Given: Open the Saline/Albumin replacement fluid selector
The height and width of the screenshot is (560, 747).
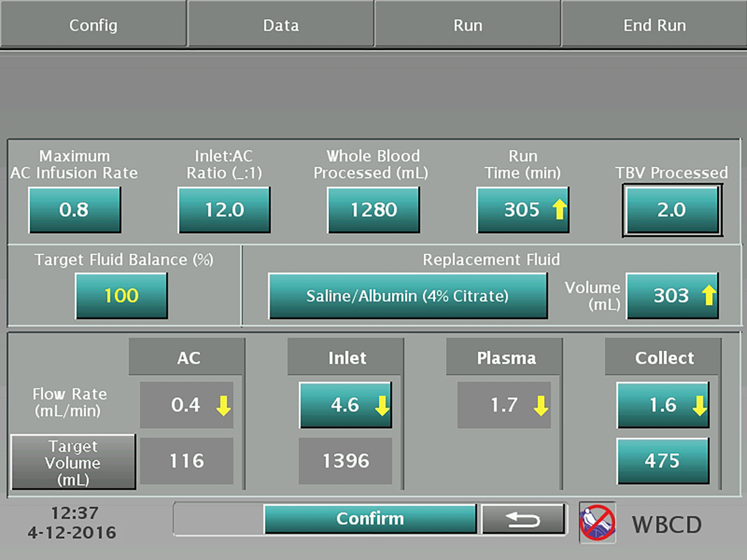Looking at the screenshot, I should (408, 296).
